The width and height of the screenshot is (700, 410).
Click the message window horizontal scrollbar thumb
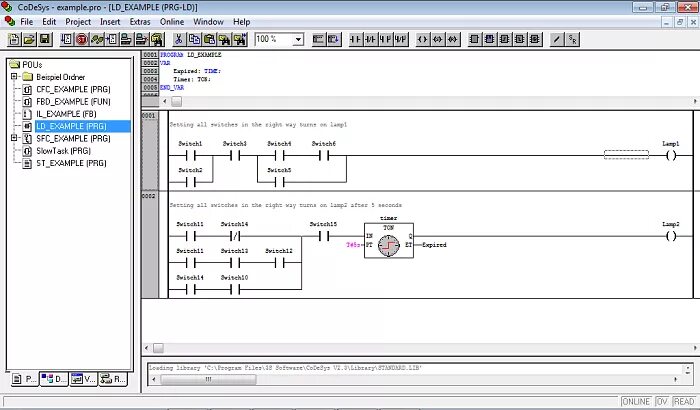tap(208, 379)
